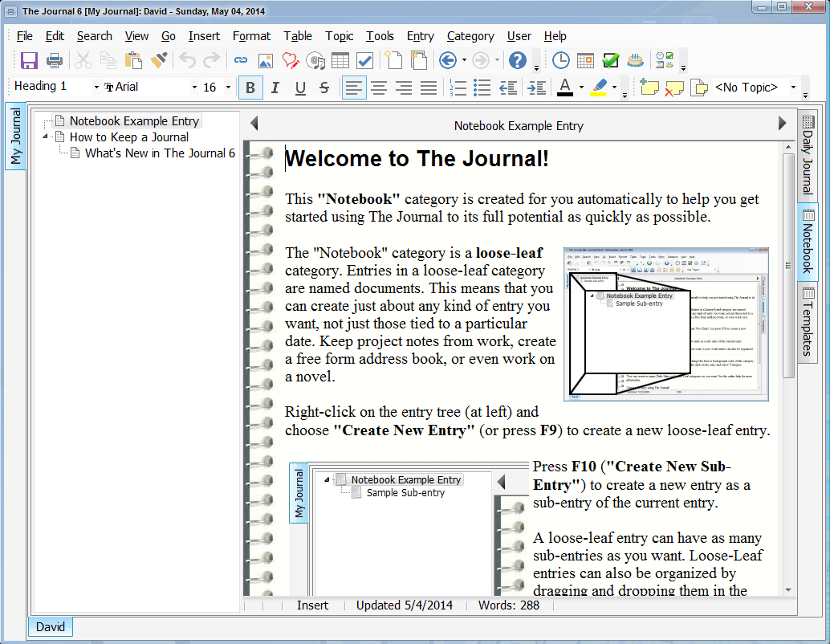The width and height of the screenshot is (830, 644).
Task: Open the calendar icon in the toolbar
Action: click(x=585, y=60)
